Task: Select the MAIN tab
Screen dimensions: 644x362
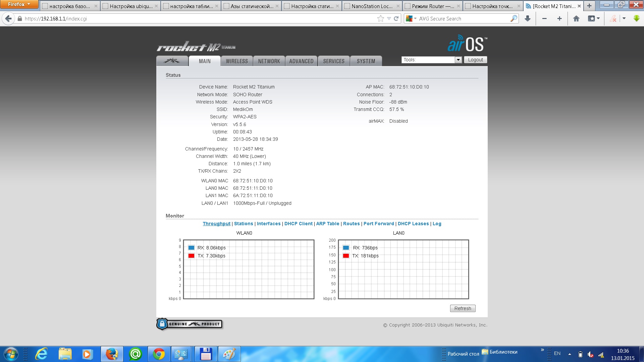Action: click(x=205, y=61)
